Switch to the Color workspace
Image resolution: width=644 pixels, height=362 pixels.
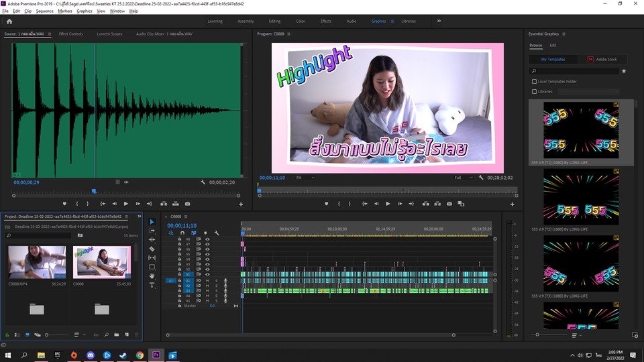point(301,21)
